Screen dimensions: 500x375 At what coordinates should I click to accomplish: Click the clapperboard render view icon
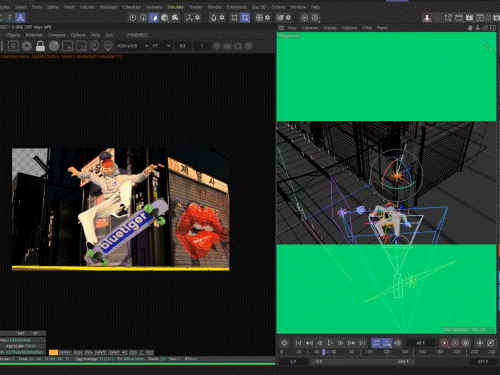tap(459, 17)
